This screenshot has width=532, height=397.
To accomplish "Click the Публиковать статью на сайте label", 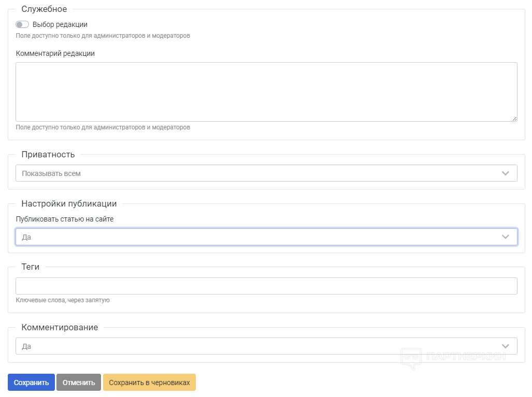I will point(65,219).
